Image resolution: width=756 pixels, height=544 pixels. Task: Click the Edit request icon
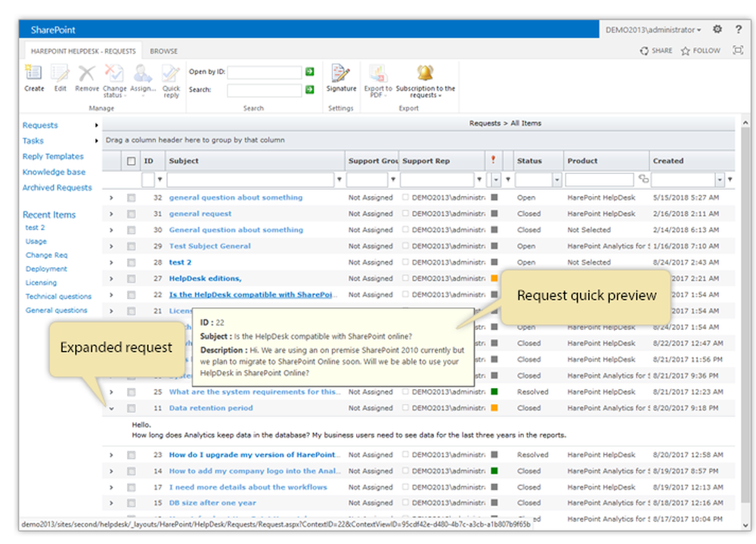60,73
